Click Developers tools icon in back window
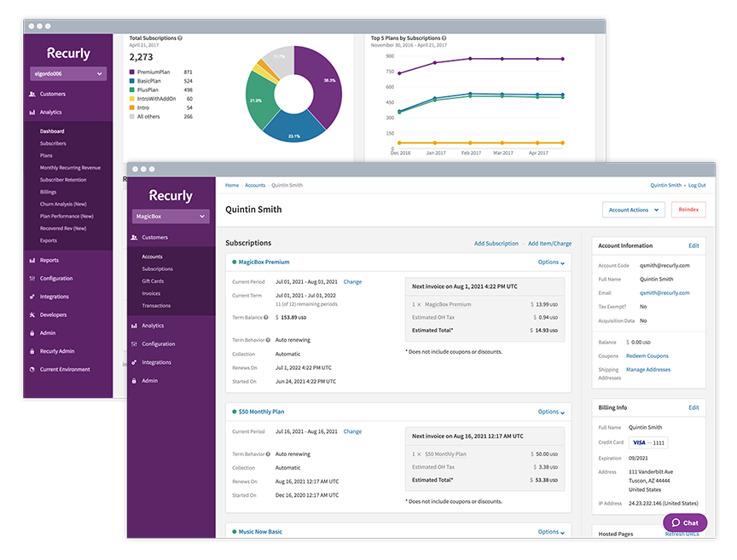Image resolution: width=737 pixels, height=560 pixels. [x=32, y=315]
